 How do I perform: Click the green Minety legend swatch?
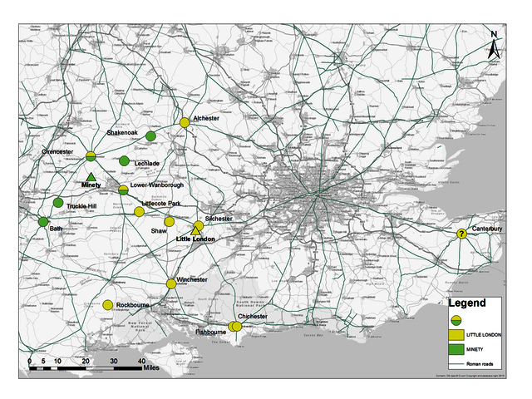(x=454, y=349)
